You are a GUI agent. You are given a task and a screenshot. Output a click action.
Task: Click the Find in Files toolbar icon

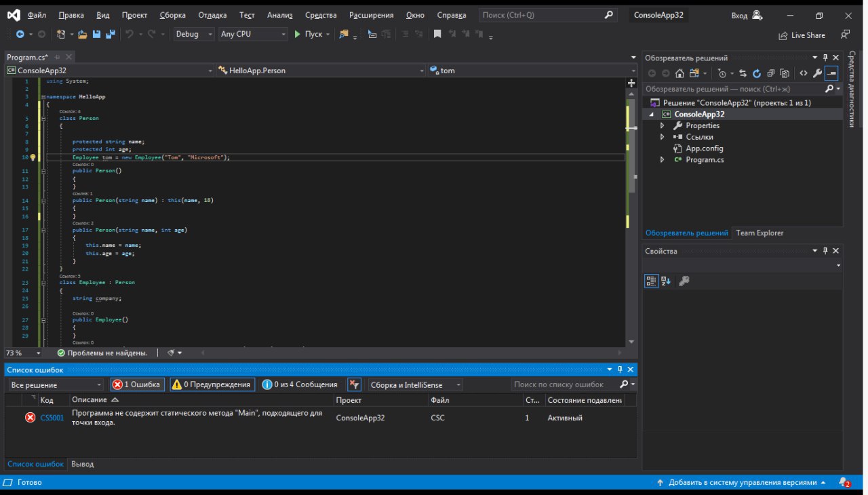click(x=344, y=34)
